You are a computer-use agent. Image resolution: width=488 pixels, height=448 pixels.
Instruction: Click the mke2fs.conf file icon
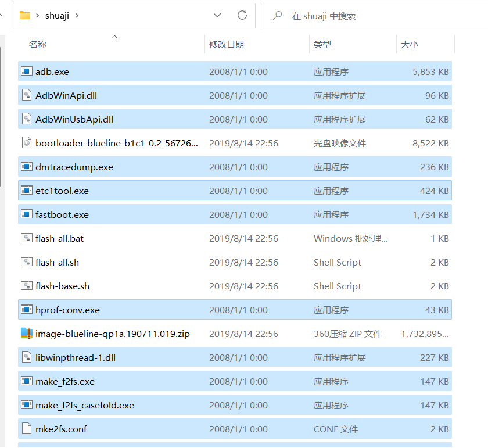[27, 429]
